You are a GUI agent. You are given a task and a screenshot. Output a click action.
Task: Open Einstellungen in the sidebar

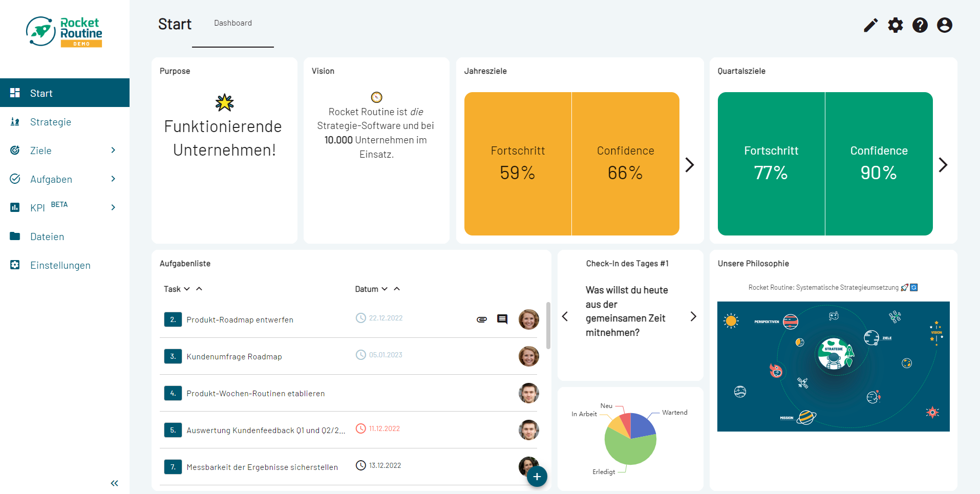tap(65, 265)
